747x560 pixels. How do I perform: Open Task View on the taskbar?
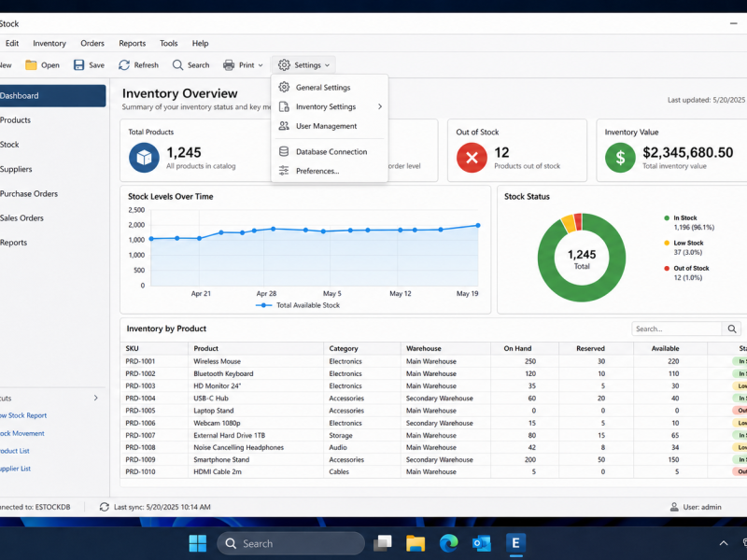383,543
